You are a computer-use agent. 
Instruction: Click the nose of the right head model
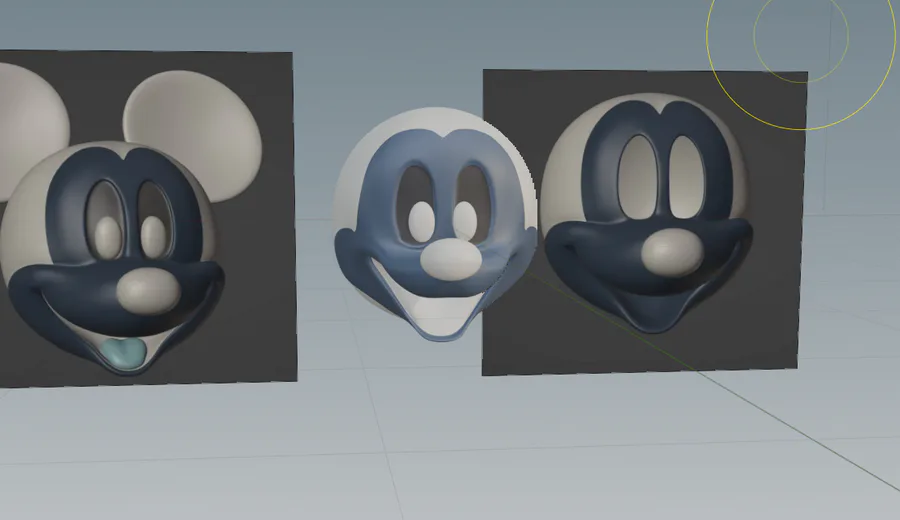[x=673, y=252]
